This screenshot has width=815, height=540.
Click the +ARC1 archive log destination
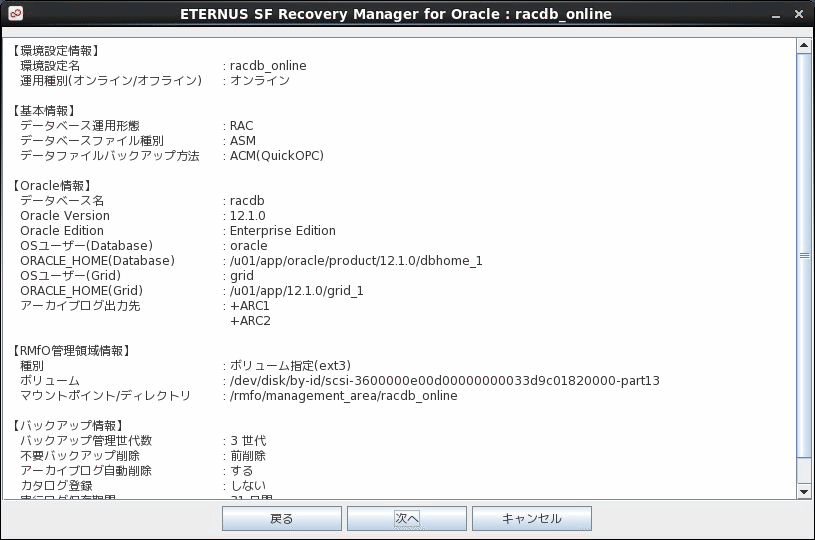250,306
